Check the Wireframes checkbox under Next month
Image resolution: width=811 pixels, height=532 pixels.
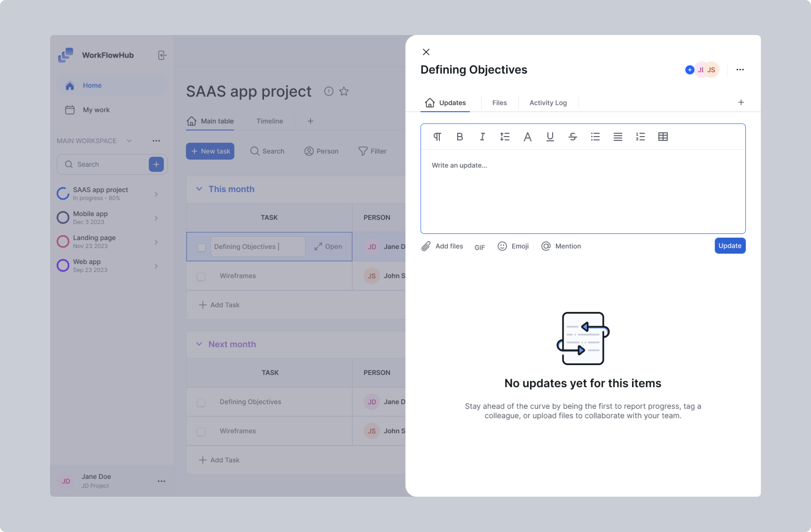click(201, 432)
